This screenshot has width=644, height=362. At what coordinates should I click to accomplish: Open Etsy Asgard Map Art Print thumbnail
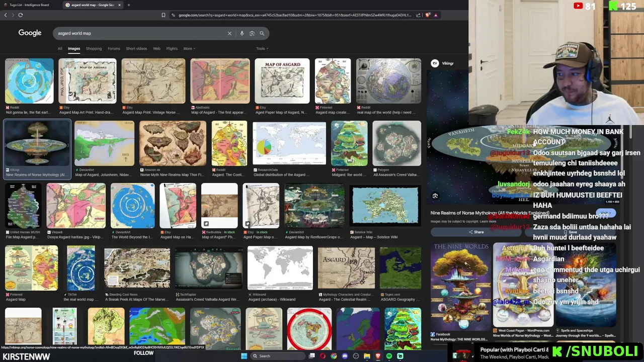87,81
